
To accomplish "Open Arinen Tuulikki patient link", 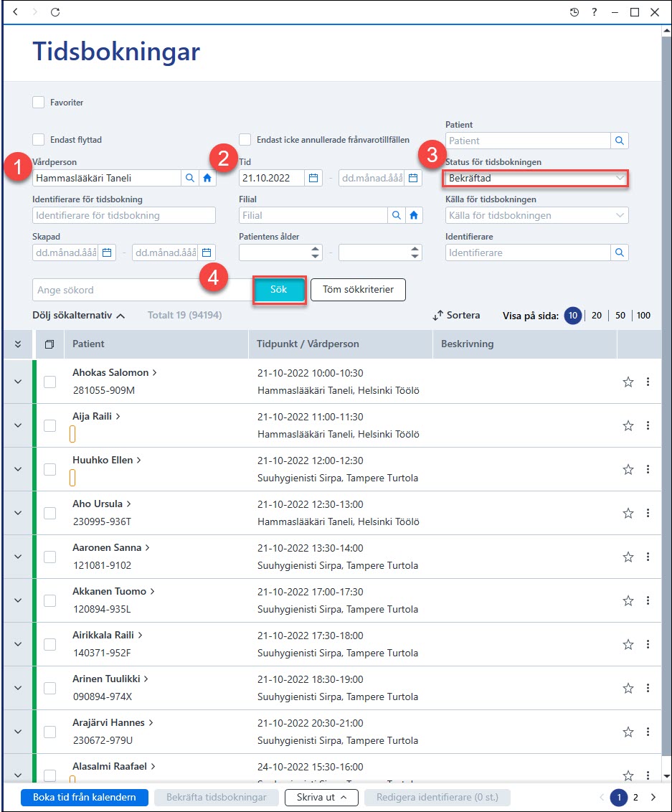I will pyautogui.click(x=110, y=679).
